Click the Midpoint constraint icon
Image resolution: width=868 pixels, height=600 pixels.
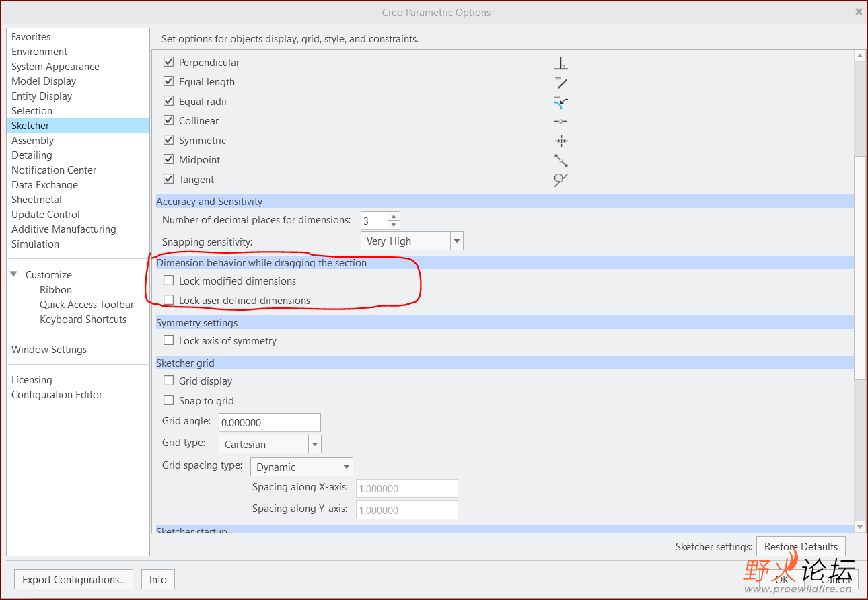[x=561, y=160]
